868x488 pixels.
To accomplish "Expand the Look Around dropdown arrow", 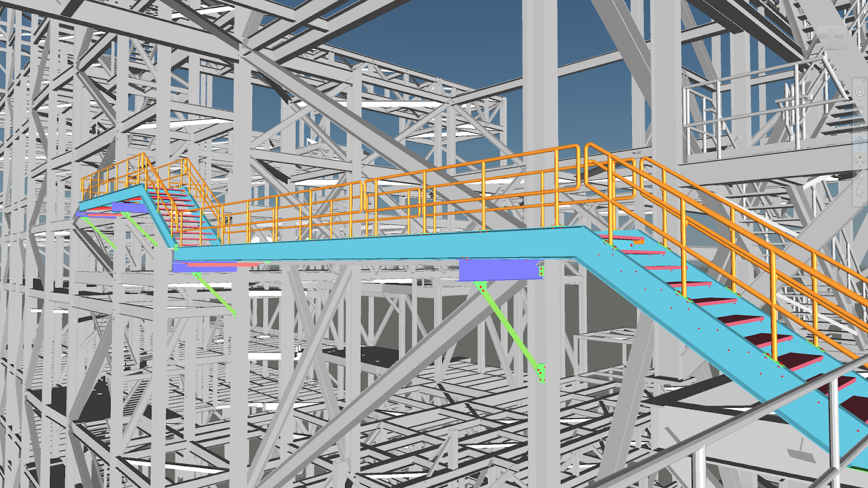I will (860, 166).
